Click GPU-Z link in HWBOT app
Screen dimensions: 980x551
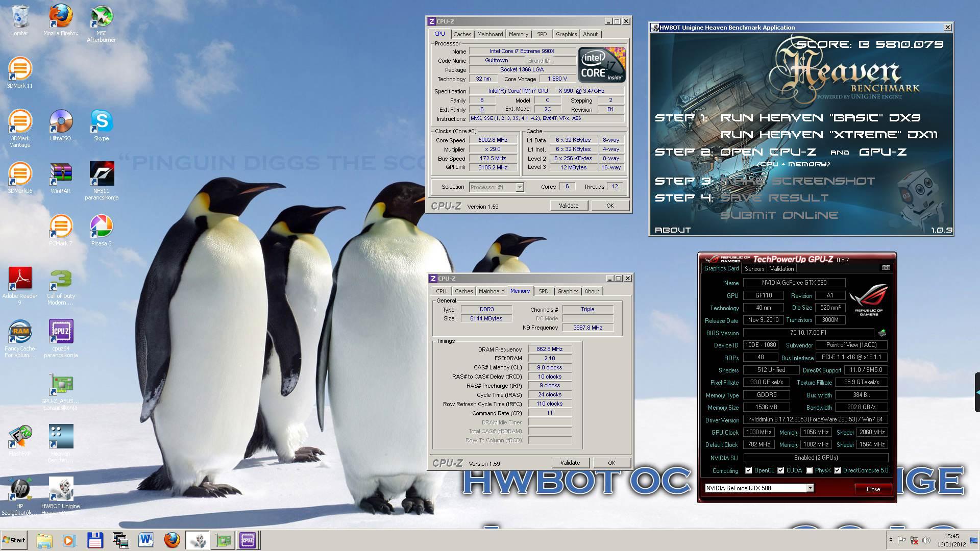coord(883,152)
